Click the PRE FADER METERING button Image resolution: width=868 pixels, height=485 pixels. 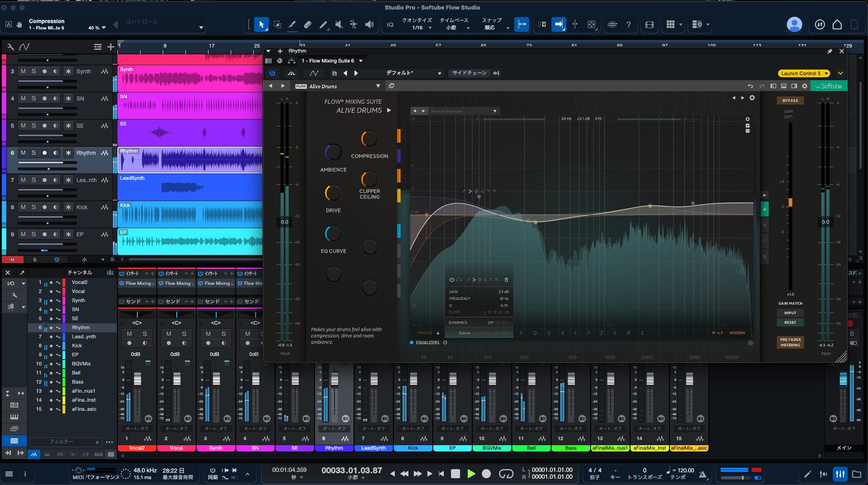coord(790,342)
